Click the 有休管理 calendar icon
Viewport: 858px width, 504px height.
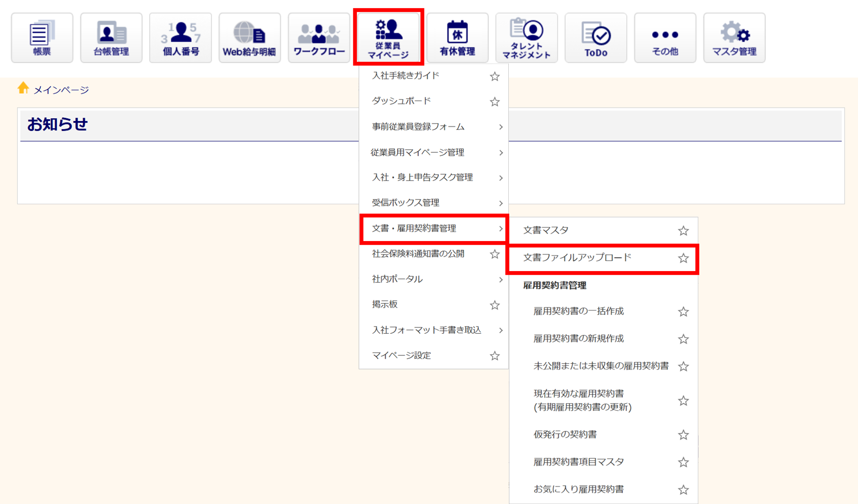pos(457,38)
